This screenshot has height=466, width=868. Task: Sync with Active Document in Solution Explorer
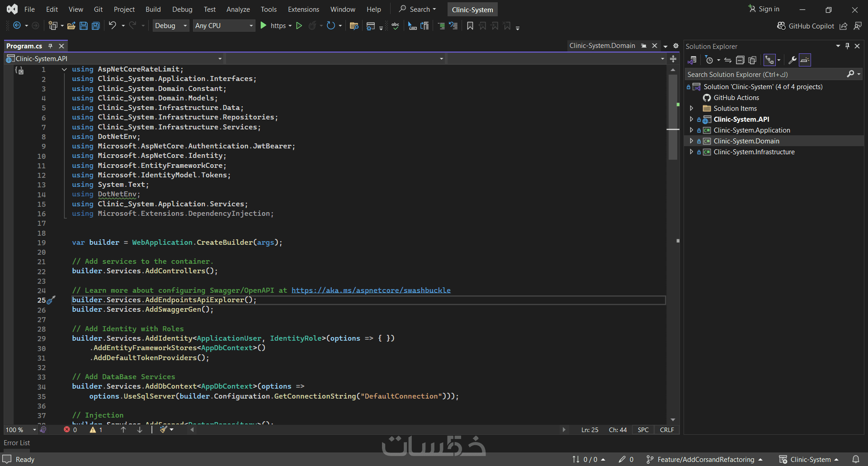[728, 60]
